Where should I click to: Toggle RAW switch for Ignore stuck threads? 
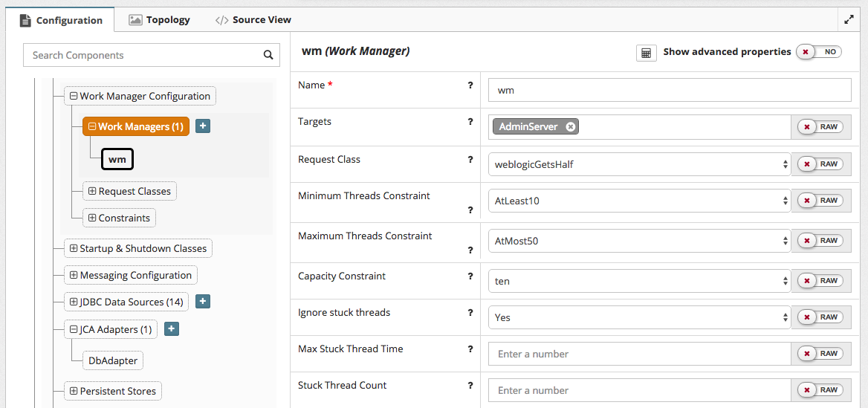point(820,317)
